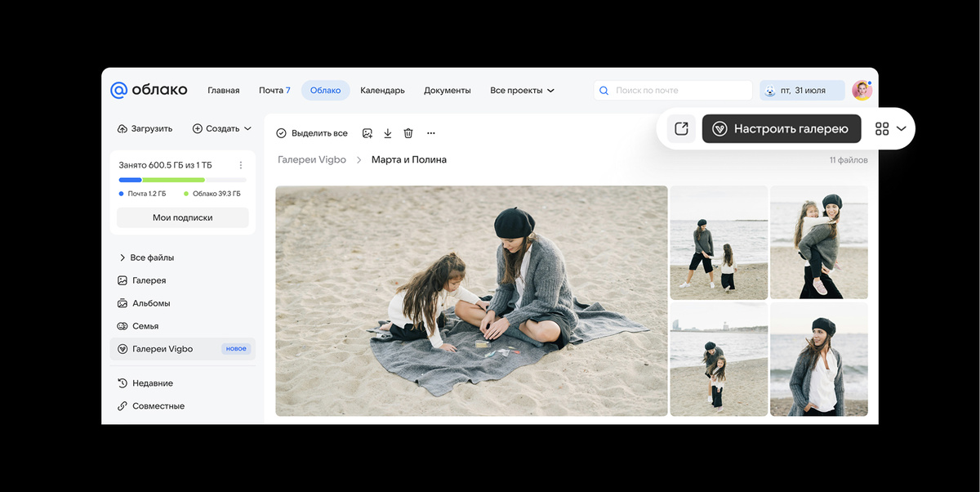Open the large photo on blanket
Viewport: 980px width, 492px height.
pyautogui.click(x=471, y=301)
